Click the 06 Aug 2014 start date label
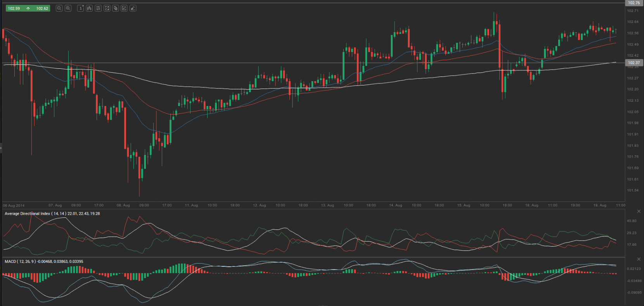 (x=14, y=205)
